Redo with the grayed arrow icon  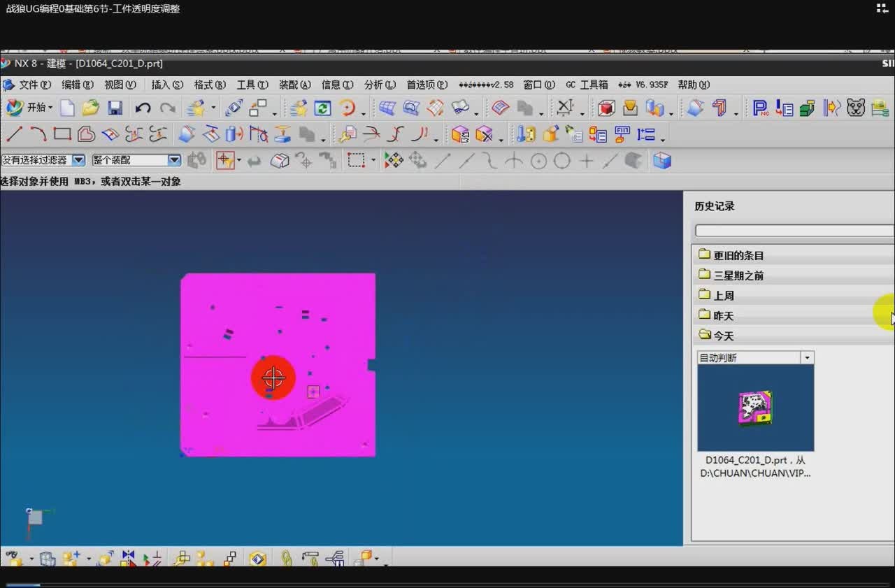click(x=168, y=108)
